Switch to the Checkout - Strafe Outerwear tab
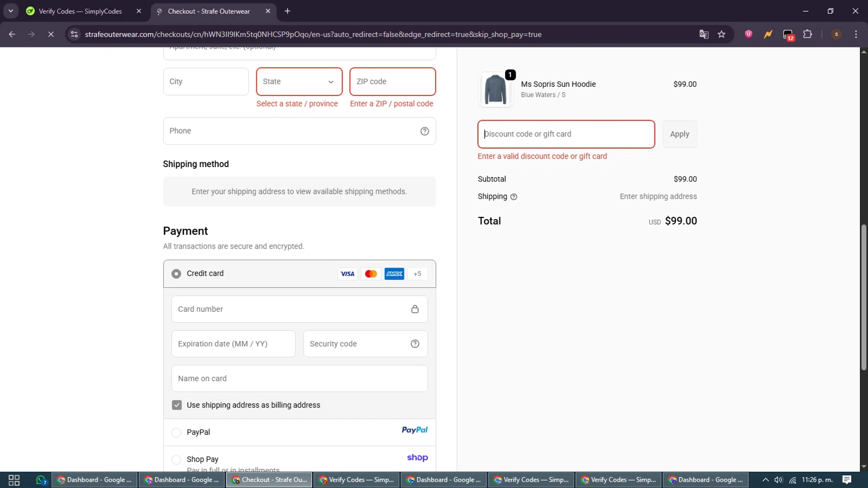The height and width of the screenshot is (488, 868). click(x=214, y=11)
